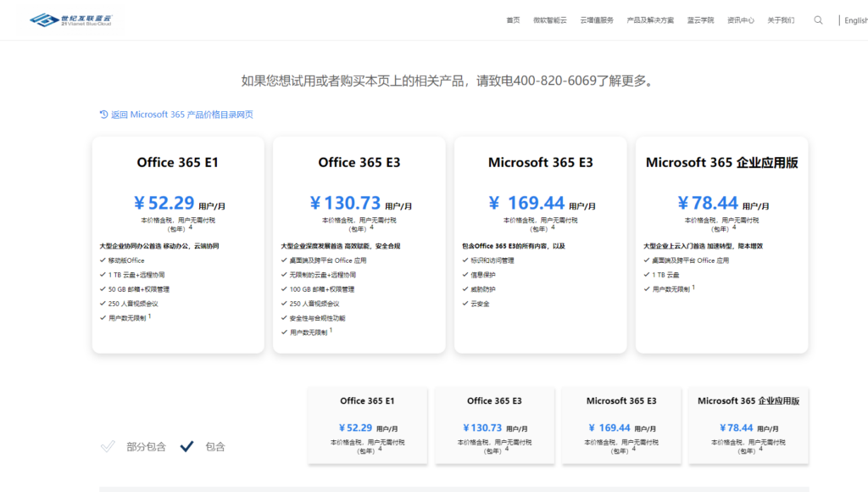Click the return arrow icon beside 返回

[103, 115]
